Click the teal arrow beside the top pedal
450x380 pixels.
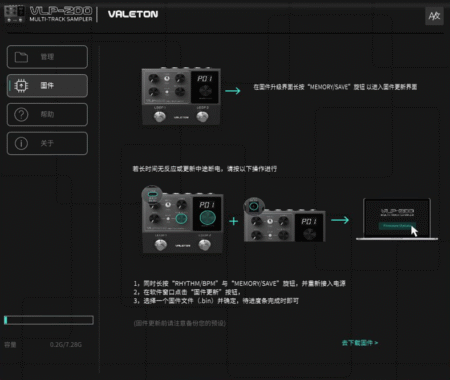pos(233,91)
